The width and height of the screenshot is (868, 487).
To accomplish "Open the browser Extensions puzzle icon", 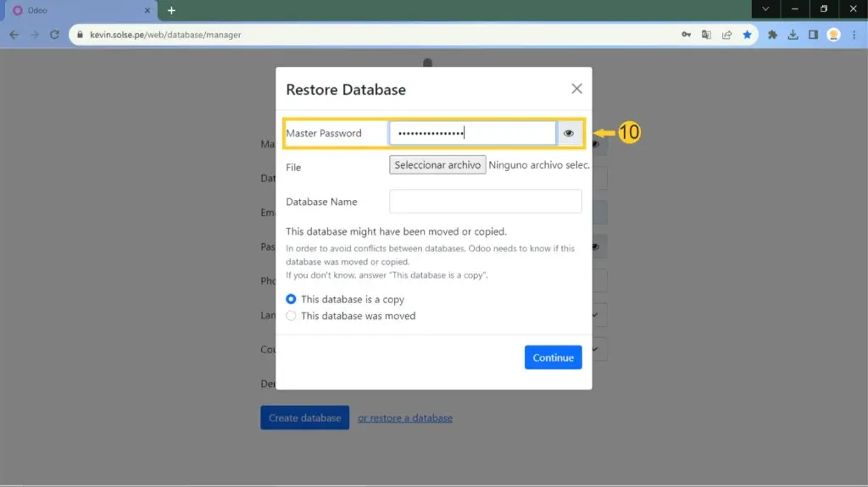I will pyautogui.click(x=772, y=35).
